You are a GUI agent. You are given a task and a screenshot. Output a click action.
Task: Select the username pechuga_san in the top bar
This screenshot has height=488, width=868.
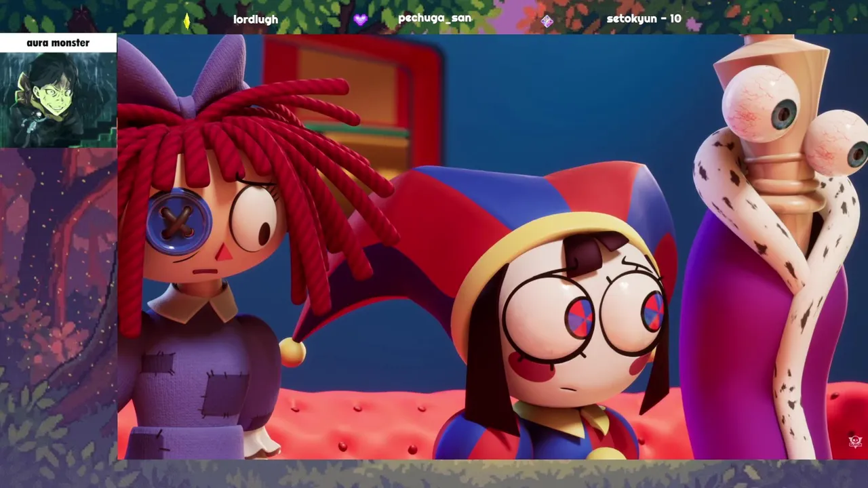click(435, 18)
